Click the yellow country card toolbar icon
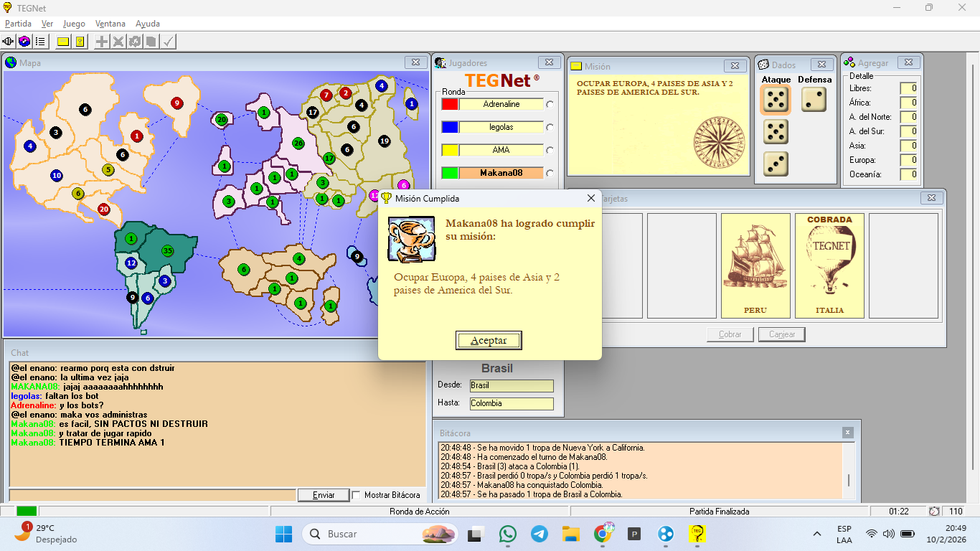980x551 pixels. 80,42
